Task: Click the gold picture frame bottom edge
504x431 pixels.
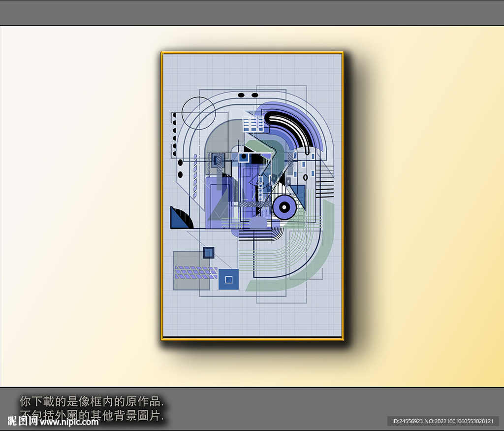Action: pyautogui.click(x=252, y=338)
